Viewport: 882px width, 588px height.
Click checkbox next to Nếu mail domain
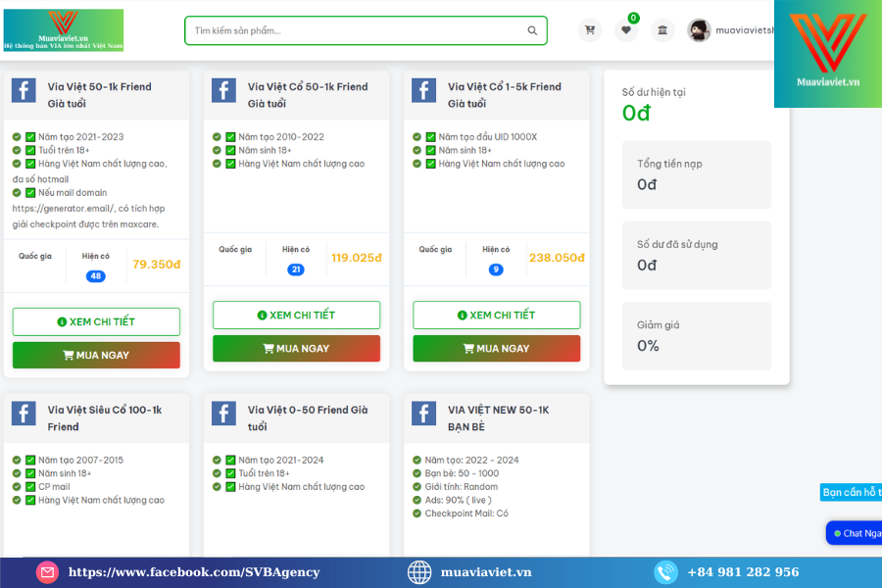click(30, 192)
